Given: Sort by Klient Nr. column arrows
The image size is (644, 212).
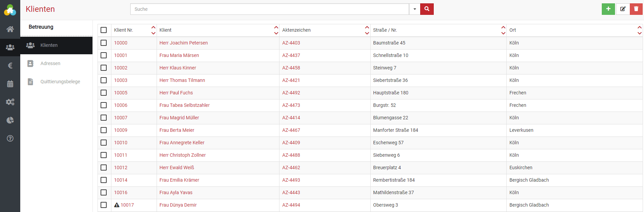Looking at the screenshot, I should coord(153,30).
